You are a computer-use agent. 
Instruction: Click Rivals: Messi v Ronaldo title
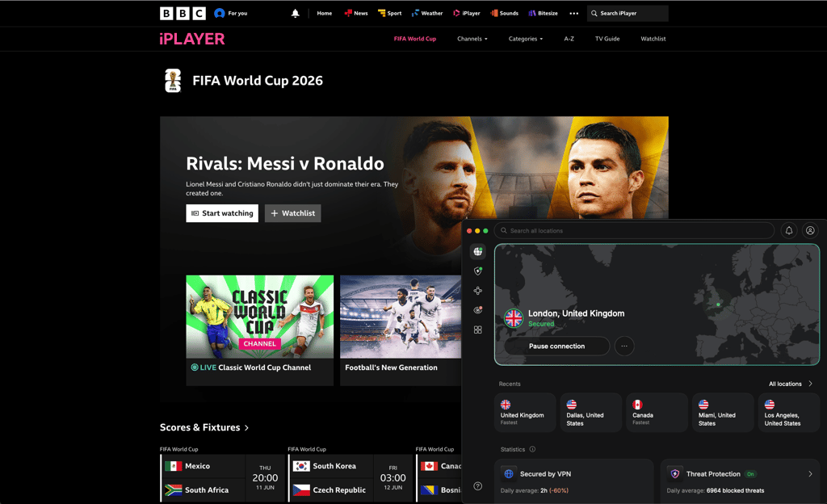click(285, 163)
